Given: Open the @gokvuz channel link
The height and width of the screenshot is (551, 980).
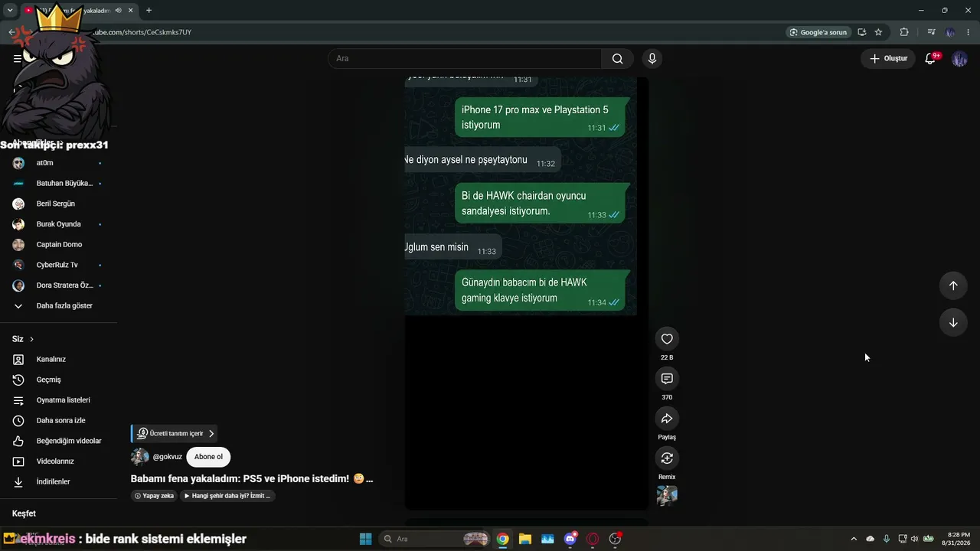Looking at the screenshot, I should [168, 457].
